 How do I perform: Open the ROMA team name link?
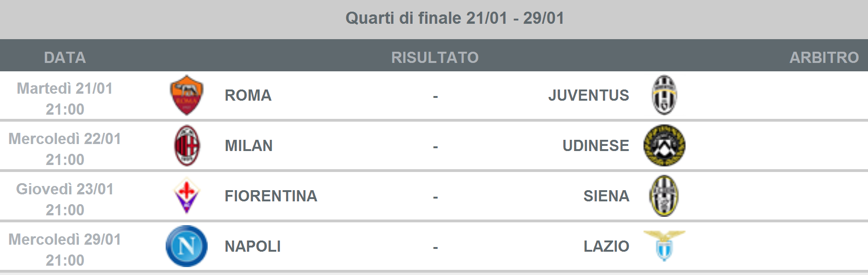coord(248,96)
